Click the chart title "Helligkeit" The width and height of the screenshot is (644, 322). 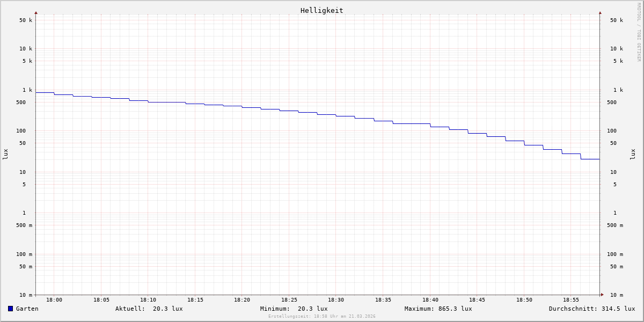pos(322,10)
